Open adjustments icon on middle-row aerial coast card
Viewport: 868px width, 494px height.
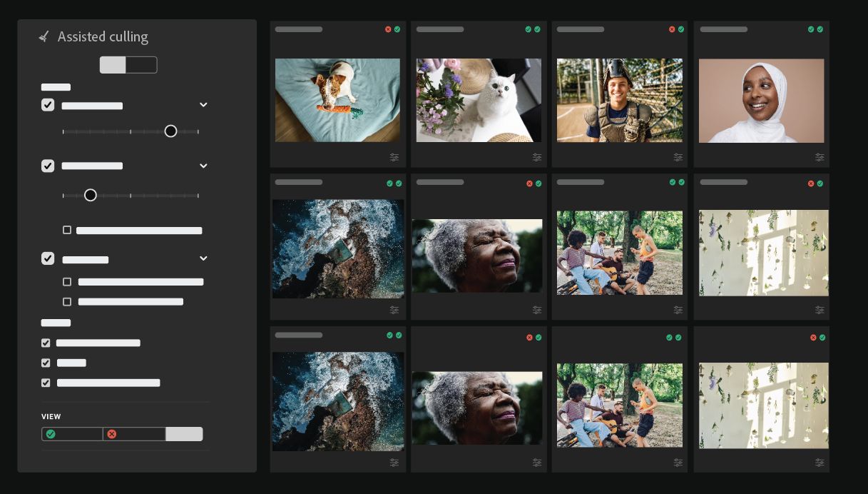pos(394,310)
